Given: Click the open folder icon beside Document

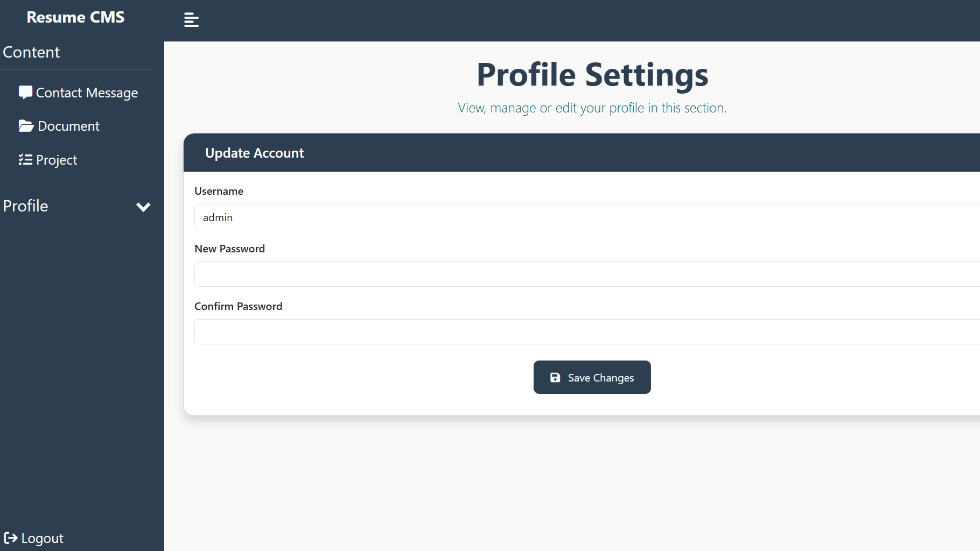Looking at the screenshot, I should click(x=26, y=126).
